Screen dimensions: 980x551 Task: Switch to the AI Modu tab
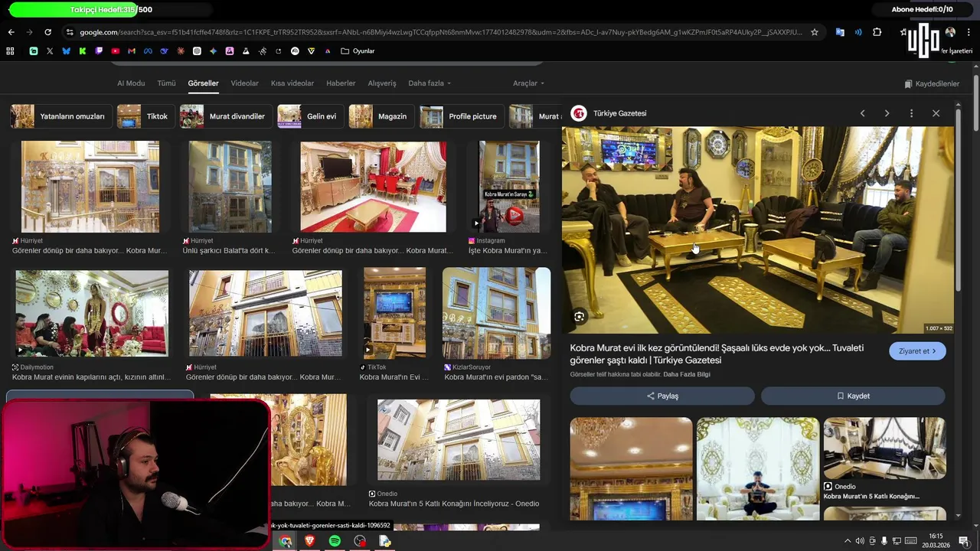(x=131, y=83)
